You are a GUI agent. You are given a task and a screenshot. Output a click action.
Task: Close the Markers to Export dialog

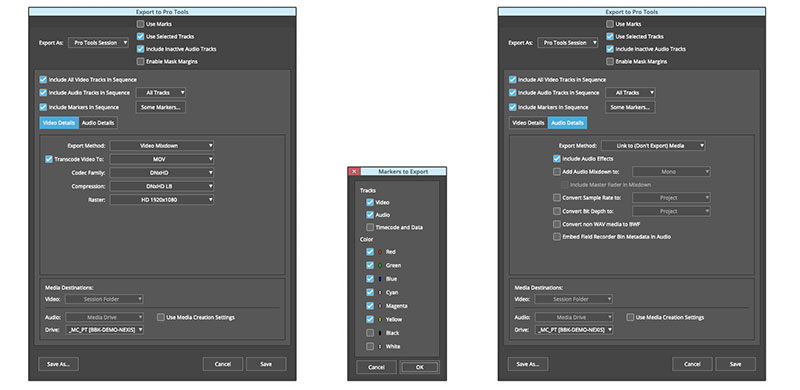coord(354,172)
